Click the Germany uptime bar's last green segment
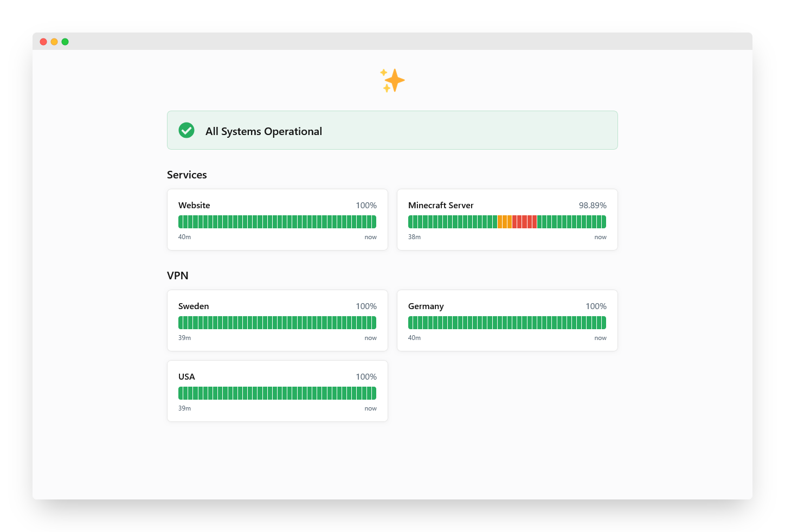This screenshot has width=785, height=532. [603, 323]
